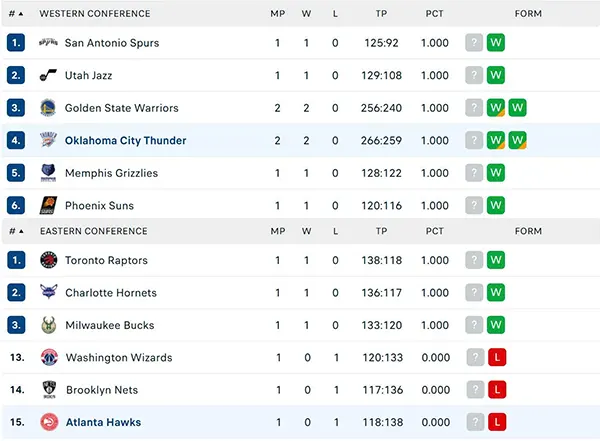Click the Milwaukee Bucks logo
The height and width of the screenshot is (441, 600).
click(48, 325)
